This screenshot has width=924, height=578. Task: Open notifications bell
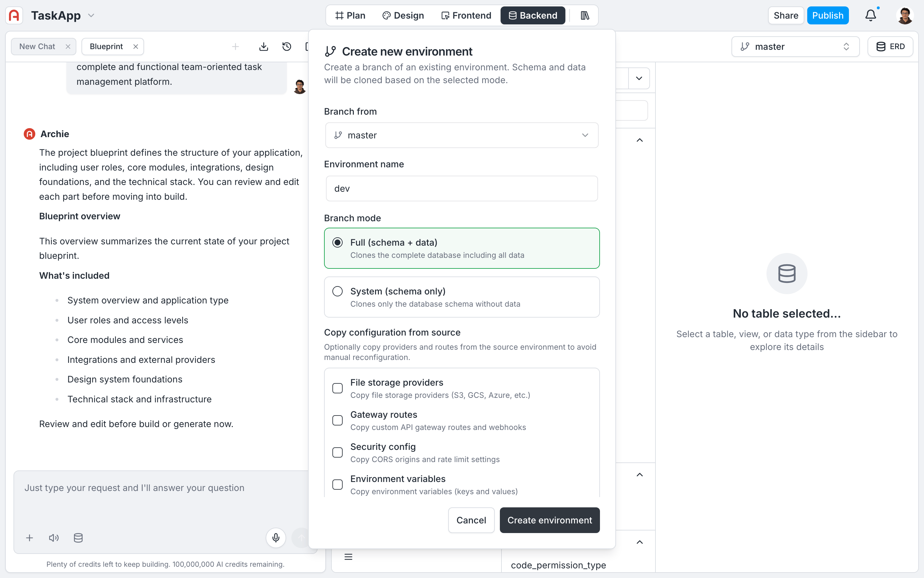(x=870, y=15)
